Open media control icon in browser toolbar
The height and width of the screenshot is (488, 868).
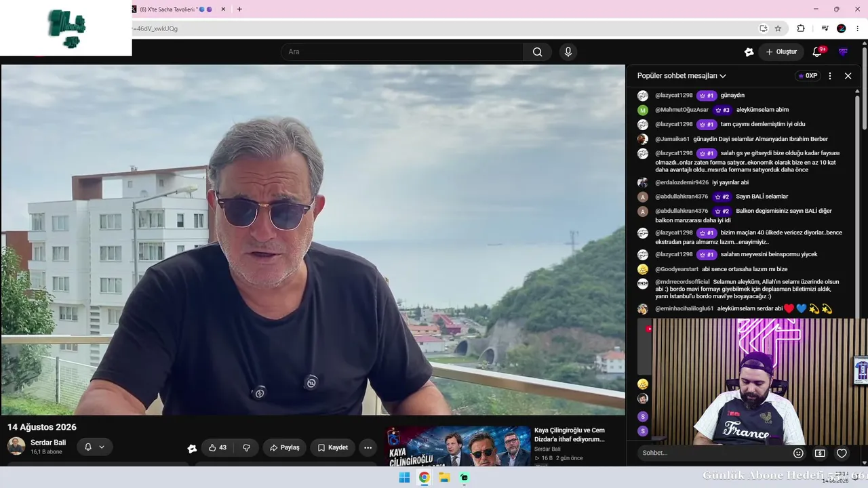coord(825,28)
